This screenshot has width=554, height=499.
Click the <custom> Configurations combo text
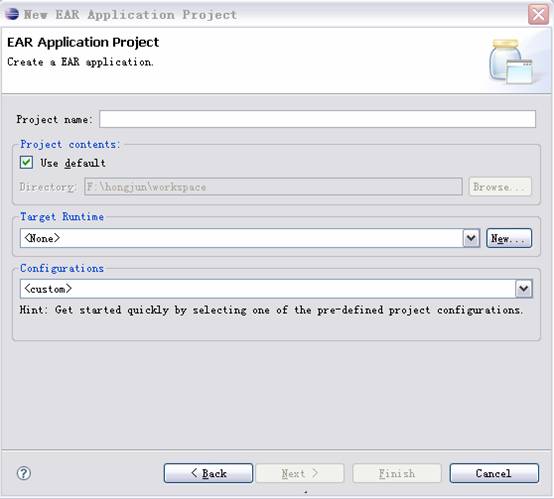[48, 289]
